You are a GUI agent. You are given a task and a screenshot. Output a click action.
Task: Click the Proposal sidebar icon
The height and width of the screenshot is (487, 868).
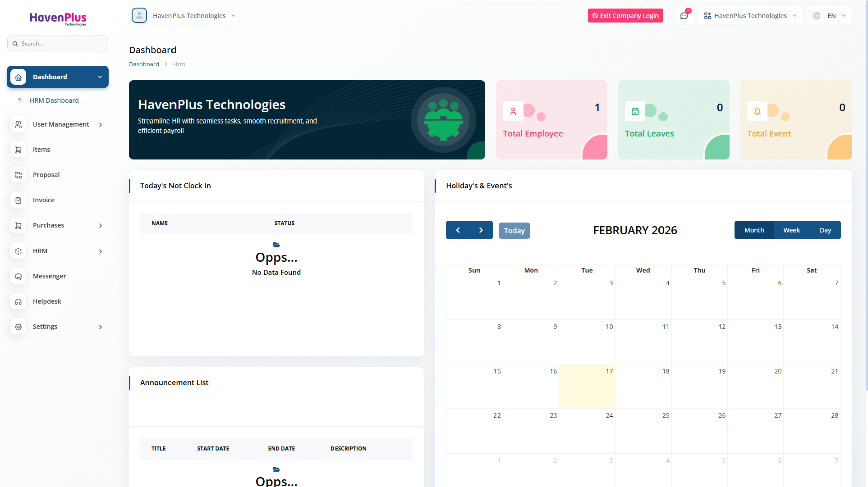point(18,175)
